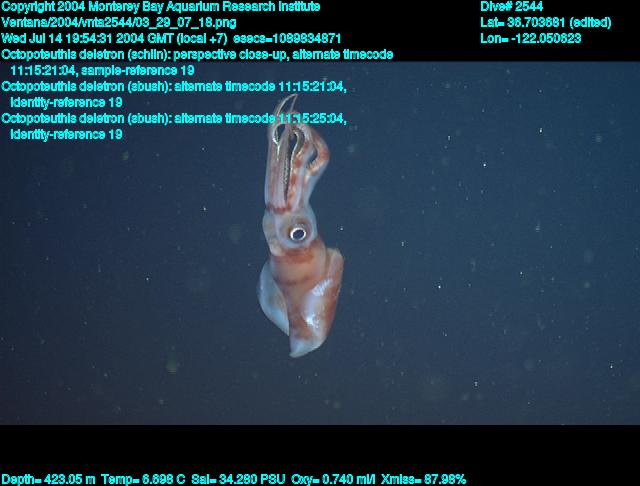Select the Lon= -122.050823 readout
This screenshot has width=640, height=486.
coord(530,38)
